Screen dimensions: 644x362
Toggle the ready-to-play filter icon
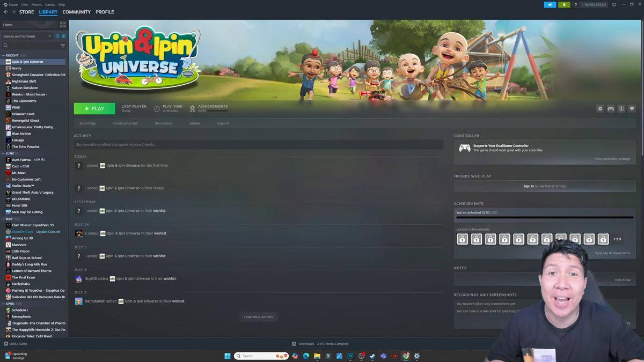64,36
